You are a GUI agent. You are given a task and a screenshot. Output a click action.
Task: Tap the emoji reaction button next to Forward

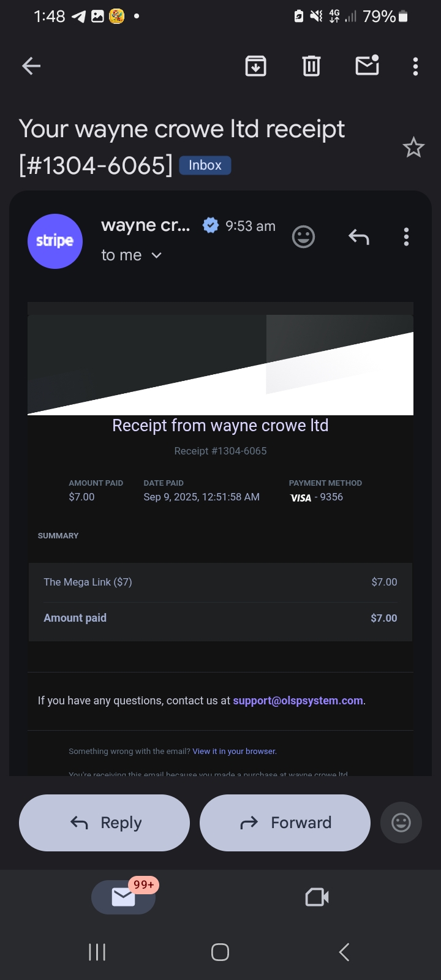(401, 823)
